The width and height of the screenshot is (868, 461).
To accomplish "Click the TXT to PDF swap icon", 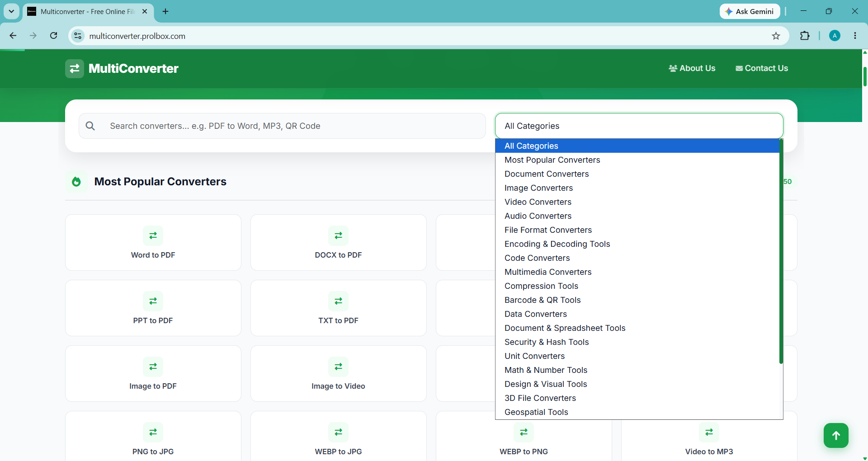I will tap(339, 301).
